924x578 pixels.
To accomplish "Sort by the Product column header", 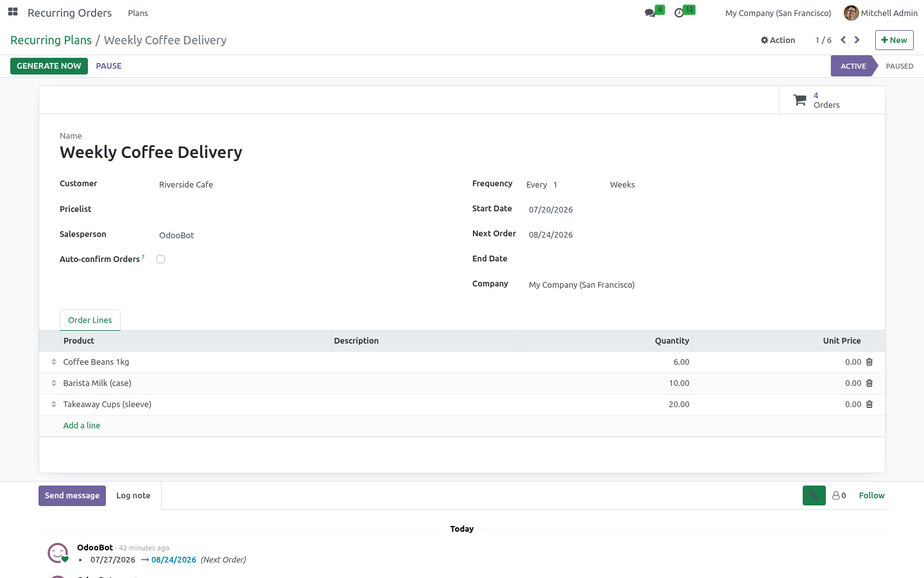I will (x=196, y=341).
